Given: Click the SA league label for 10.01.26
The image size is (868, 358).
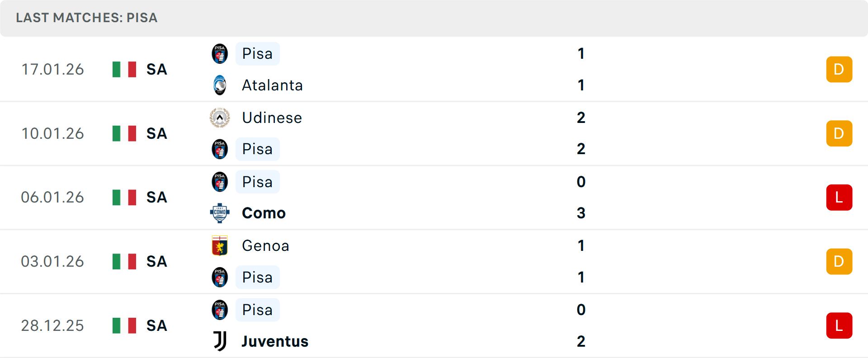Looking at the screenshot, I should click(157, 133).
